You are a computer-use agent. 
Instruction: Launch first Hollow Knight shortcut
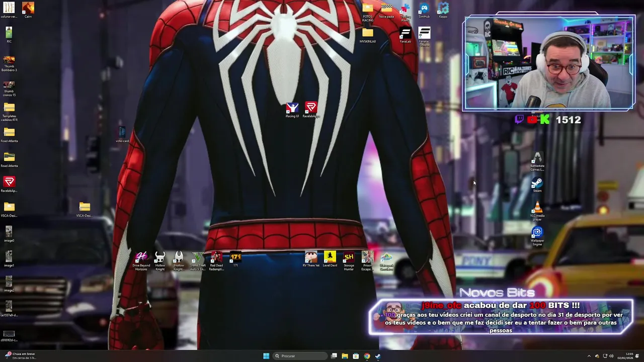tap(160, 261)
